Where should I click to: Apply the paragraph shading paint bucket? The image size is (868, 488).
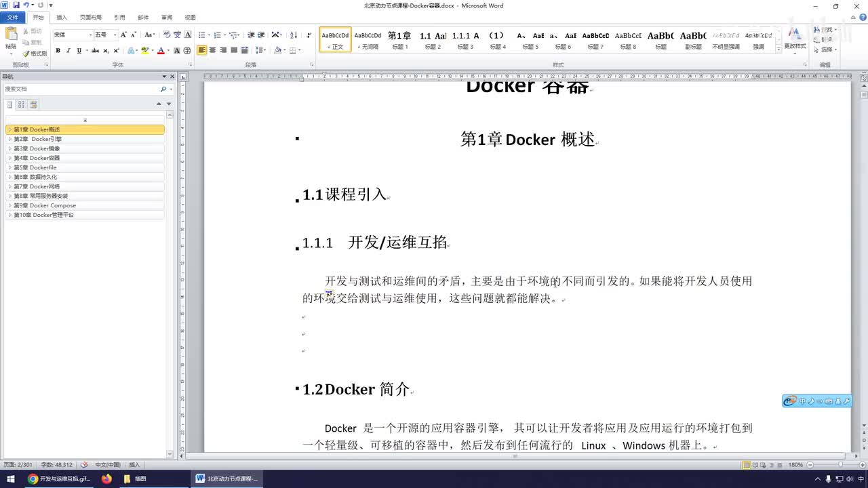277,50
